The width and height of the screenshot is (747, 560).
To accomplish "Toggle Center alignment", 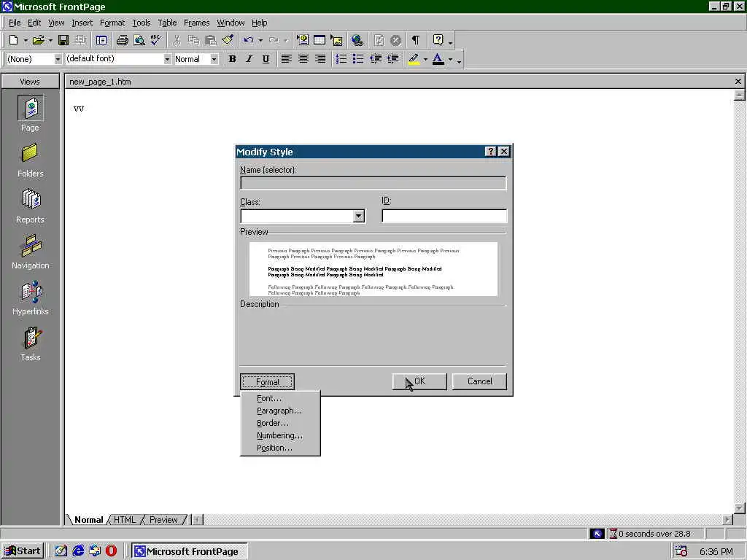I will [303, 59].
